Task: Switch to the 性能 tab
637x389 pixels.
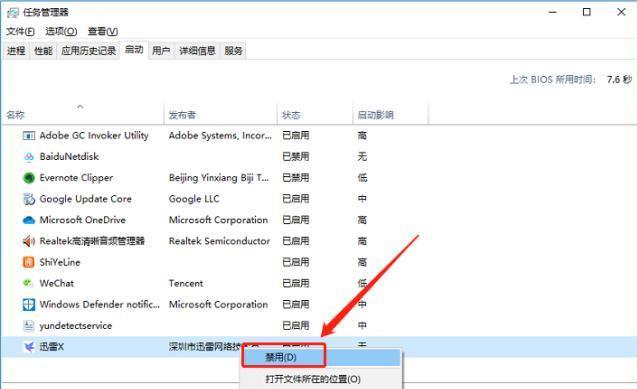Action: (x=43, y=51)
